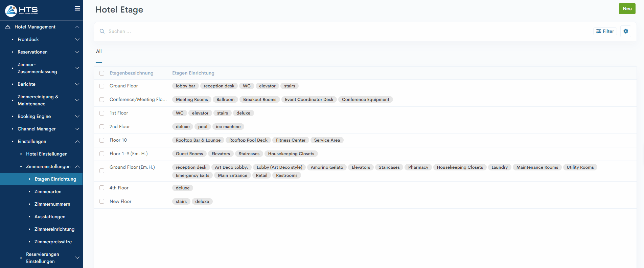Toggle the hamburger menu icon
The image size is (644, 268).
click(77, 8)
